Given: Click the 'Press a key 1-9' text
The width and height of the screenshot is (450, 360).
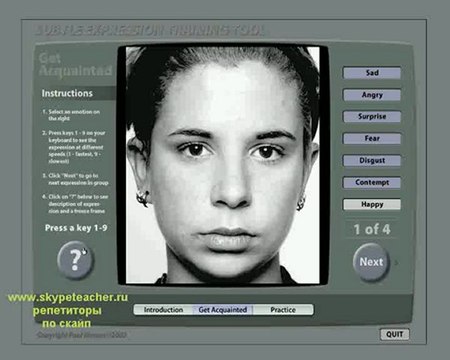Looking at the screenshot, I should [x=76, y=228].
